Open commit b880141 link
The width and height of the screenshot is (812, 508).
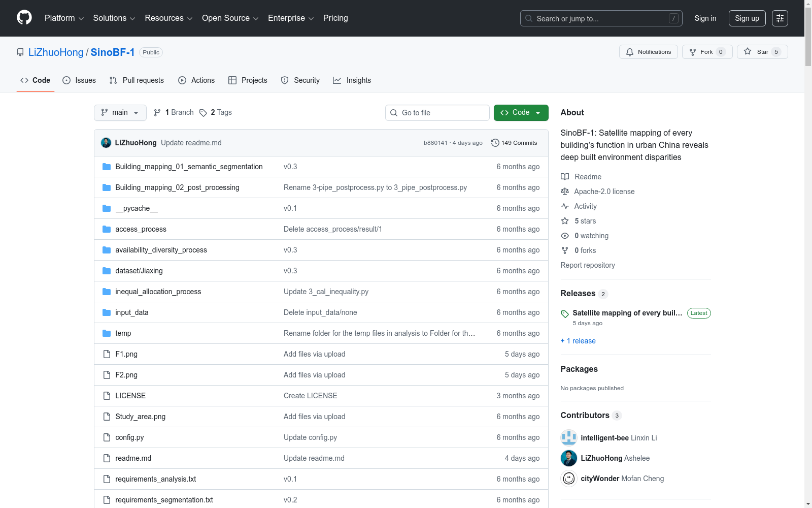tap(435, 143)
